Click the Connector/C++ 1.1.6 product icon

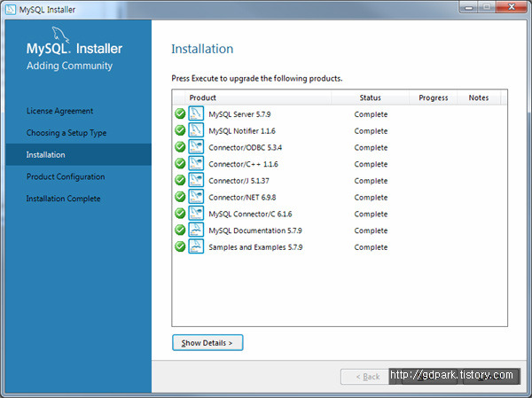click(x=196, y=163)
